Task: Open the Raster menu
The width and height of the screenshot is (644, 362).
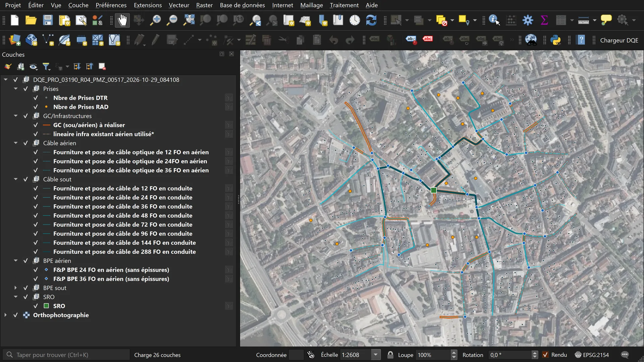Action: coord(204,5)
